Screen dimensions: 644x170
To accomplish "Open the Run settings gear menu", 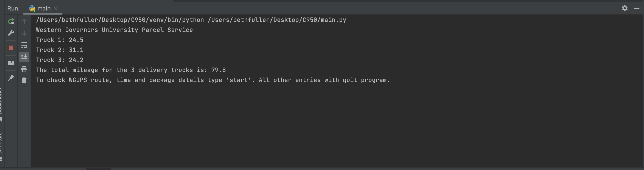I will click(625, 8).
